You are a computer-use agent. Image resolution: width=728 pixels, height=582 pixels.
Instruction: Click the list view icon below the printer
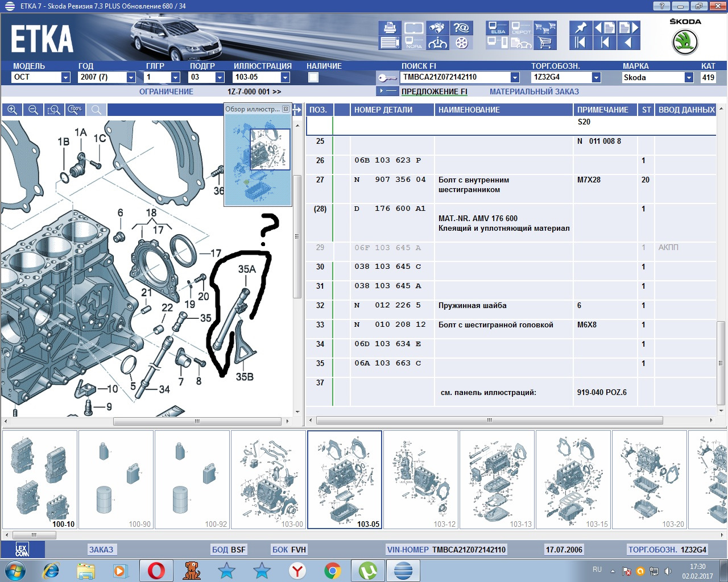tap(390, 43)
